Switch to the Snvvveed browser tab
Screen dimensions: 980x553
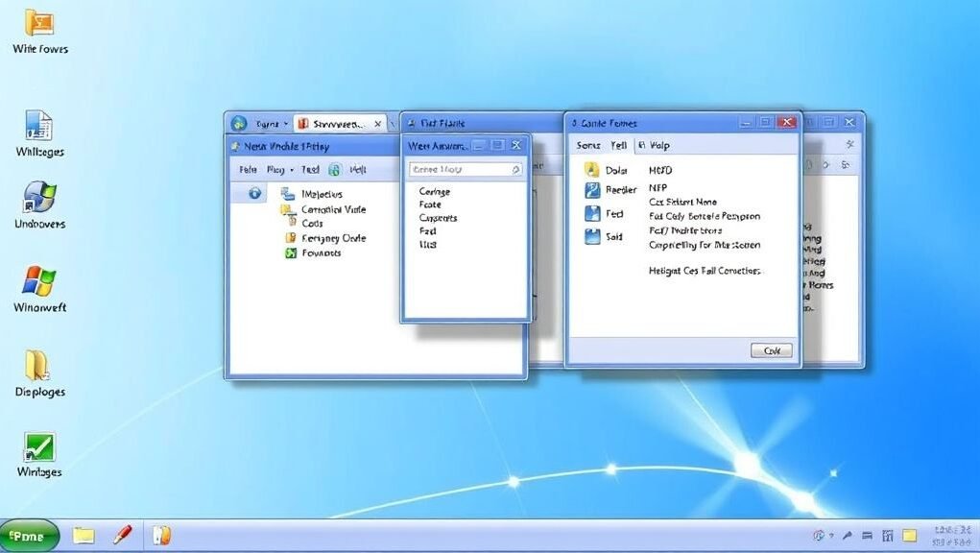(336, 123)
